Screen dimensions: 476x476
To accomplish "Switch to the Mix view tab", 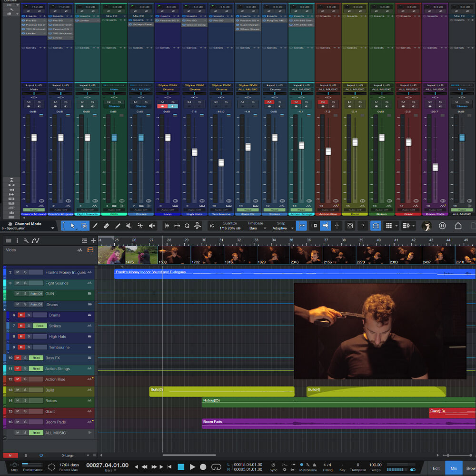I will click(454, 468).
